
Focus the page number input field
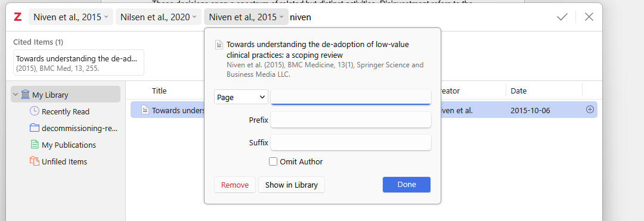(x=351, y=97)
